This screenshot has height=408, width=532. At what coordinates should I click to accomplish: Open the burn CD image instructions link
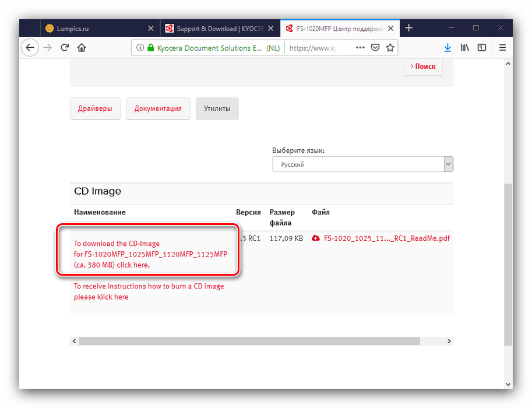149,291
